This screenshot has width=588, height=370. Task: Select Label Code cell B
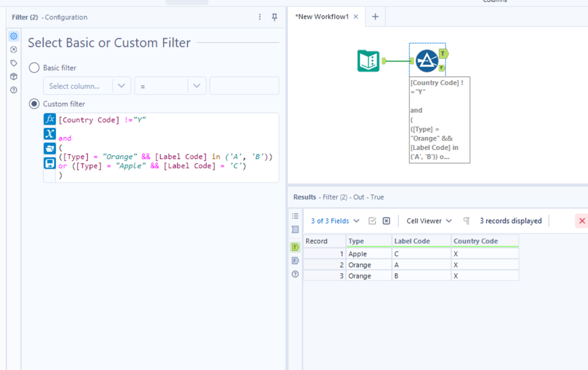[x=421, y=275]
